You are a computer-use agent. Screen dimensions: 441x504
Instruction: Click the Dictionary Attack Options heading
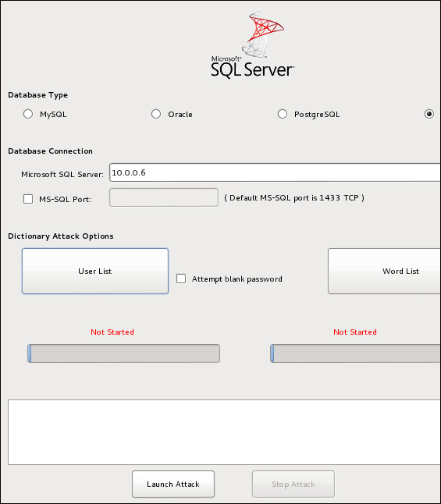coord(61,236)
